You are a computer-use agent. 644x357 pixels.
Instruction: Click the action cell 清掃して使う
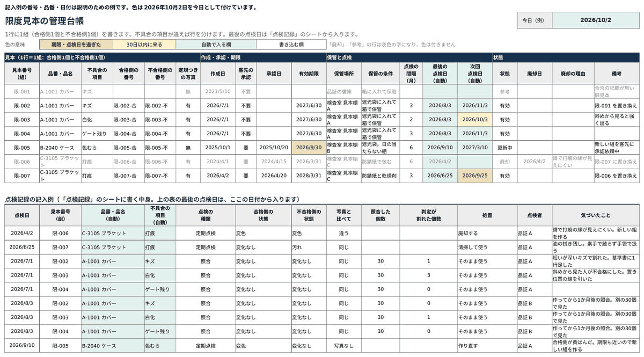[487, 247]
